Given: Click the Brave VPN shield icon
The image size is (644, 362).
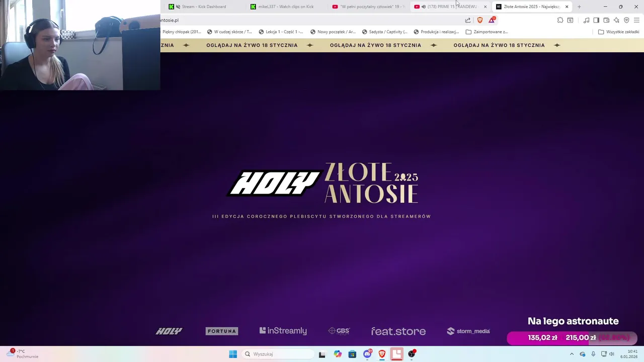Looking at the screenshot, I should (x=626, y=20).
